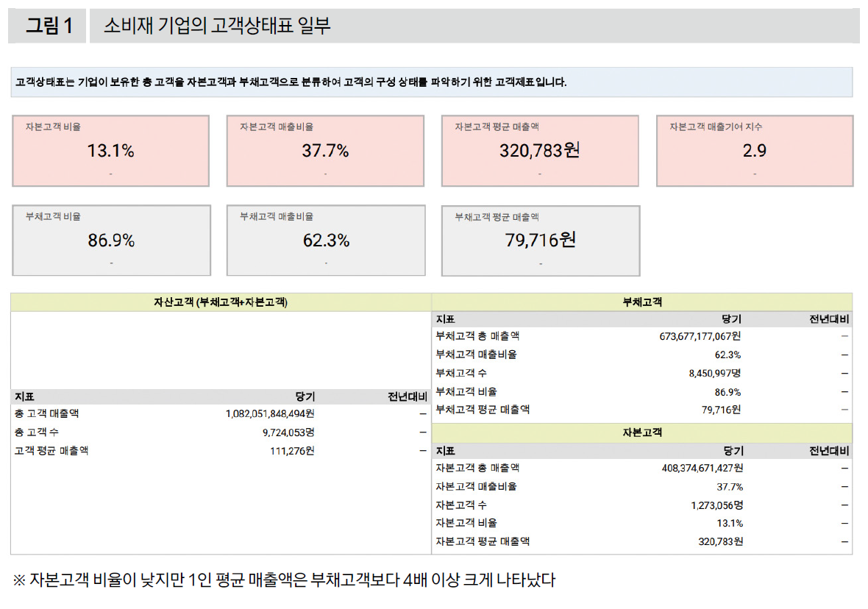Click the value 1,082,051,848,494원
This screenshot has height=609, width=868.
[270, 413]
